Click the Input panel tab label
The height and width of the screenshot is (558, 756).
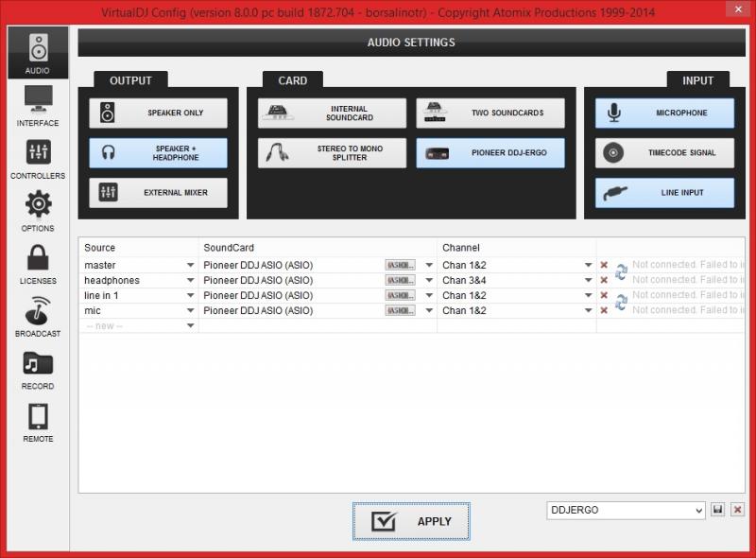(697, 80)
